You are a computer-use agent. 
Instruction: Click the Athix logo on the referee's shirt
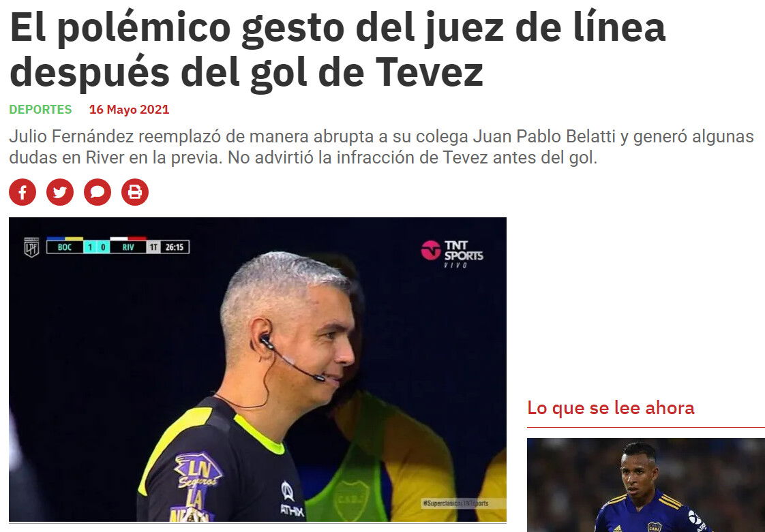291,499
